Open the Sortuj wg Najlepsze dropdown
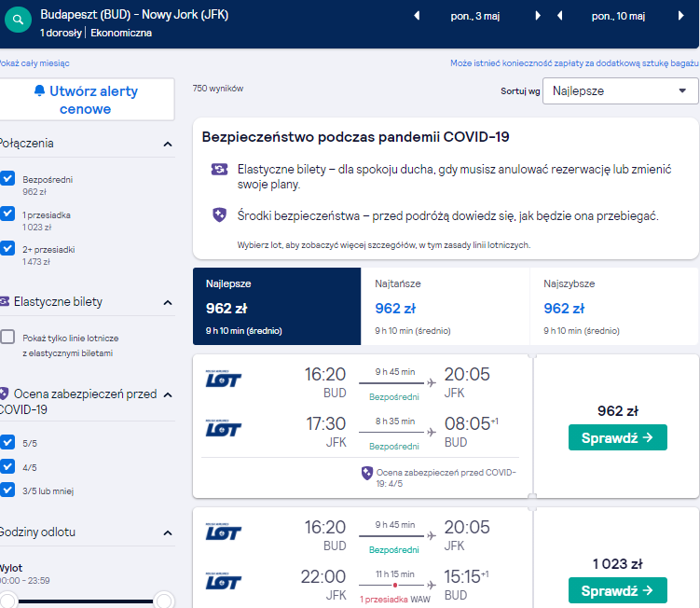Screen dimensions: 700x608 tap(620, 90)
